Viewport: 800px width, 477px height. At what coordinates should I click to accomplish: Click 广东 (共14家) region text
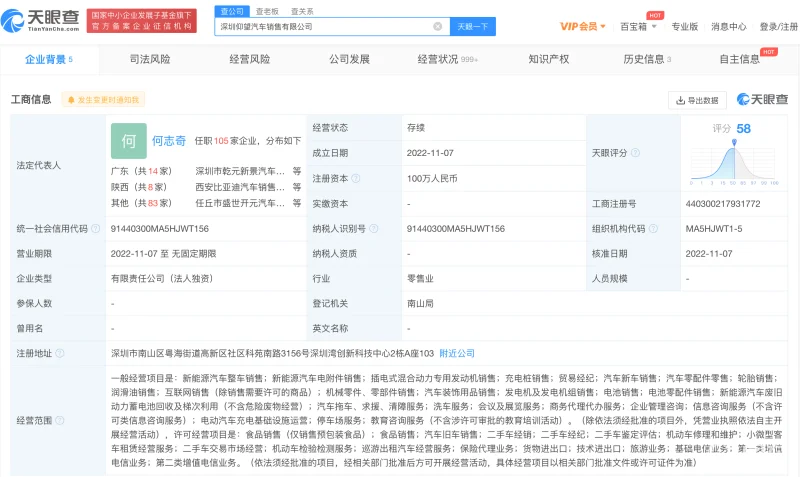tap(141, 171)
